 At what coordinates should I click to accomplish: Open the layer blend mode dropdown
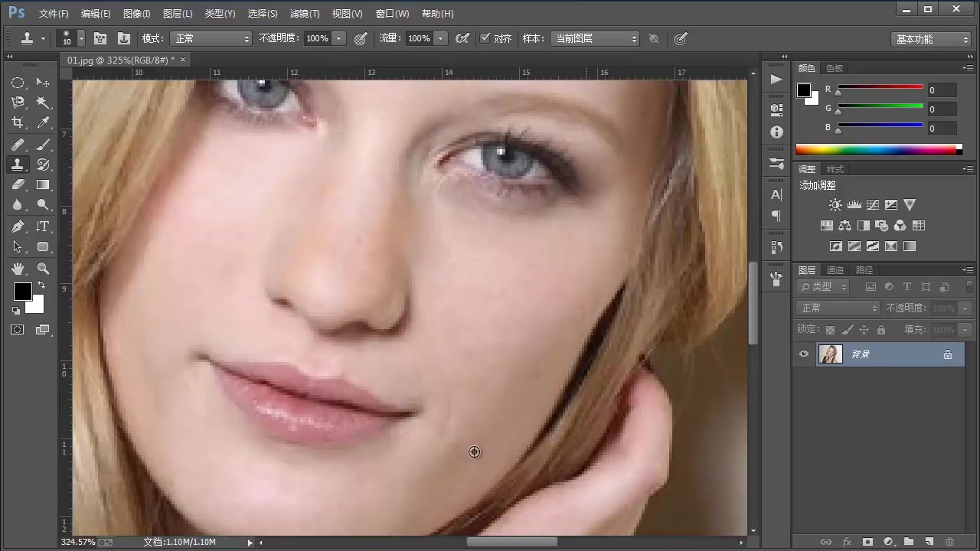tap(838, 308)
